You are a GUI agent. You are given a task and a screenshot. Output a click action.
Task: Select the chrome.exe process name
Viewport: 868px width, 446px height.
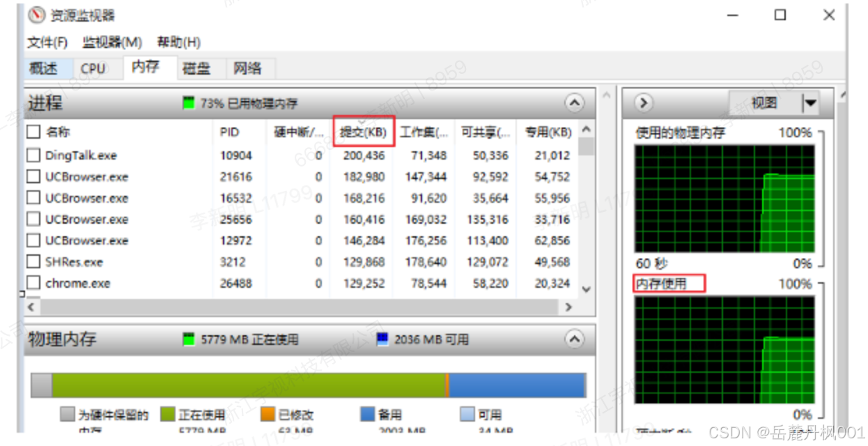pyautogui.click(x=78, y=284)
